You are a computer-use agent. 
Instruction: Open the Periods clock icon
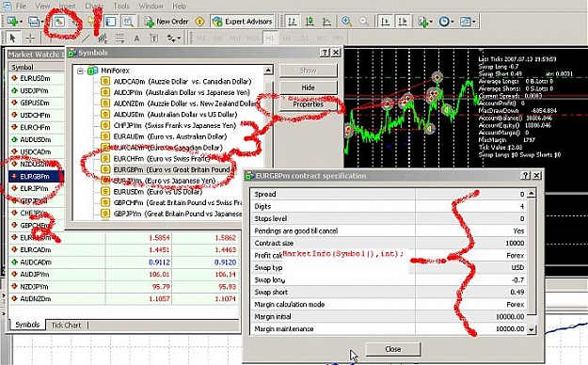click(x=444, y=22)
